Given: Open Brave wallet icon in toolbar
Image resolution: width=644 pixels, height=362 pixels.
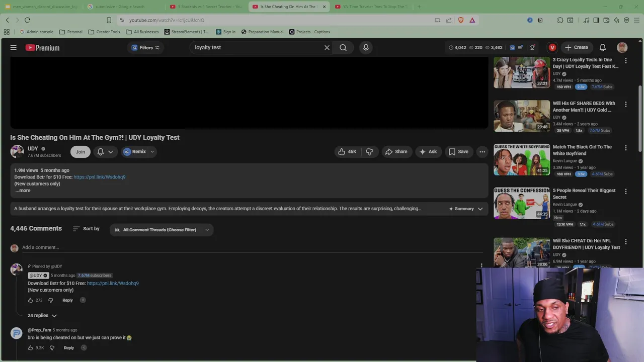Looking at the screenshot, I should (x=606, y=20).
